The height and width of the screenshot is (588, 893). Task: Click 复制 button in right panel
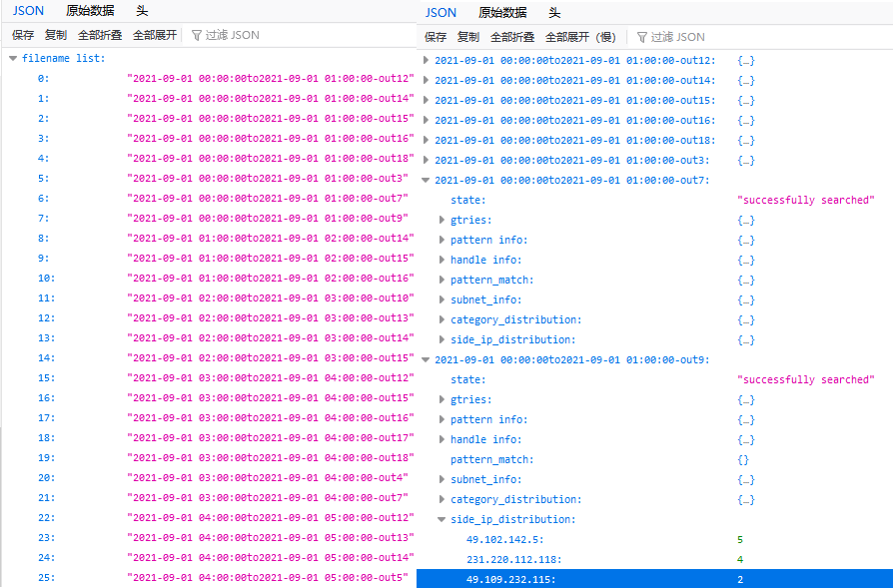(467, 37)
